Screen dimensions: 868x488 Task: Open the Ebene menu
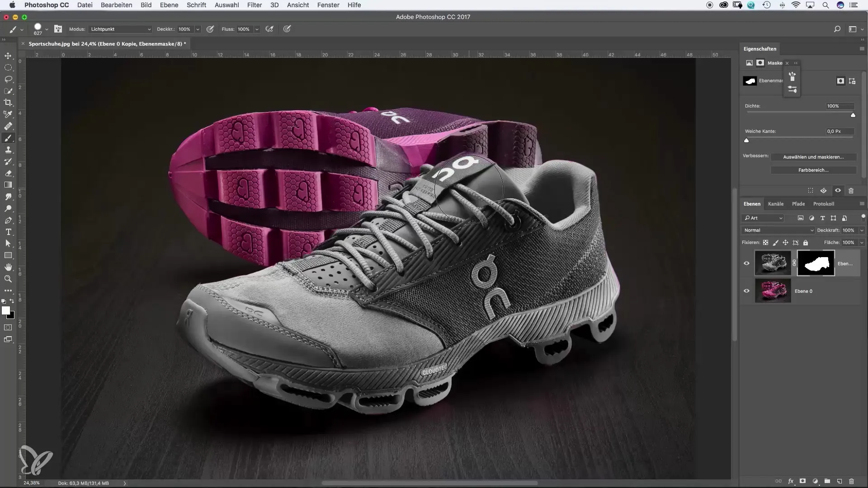point(169,5)
